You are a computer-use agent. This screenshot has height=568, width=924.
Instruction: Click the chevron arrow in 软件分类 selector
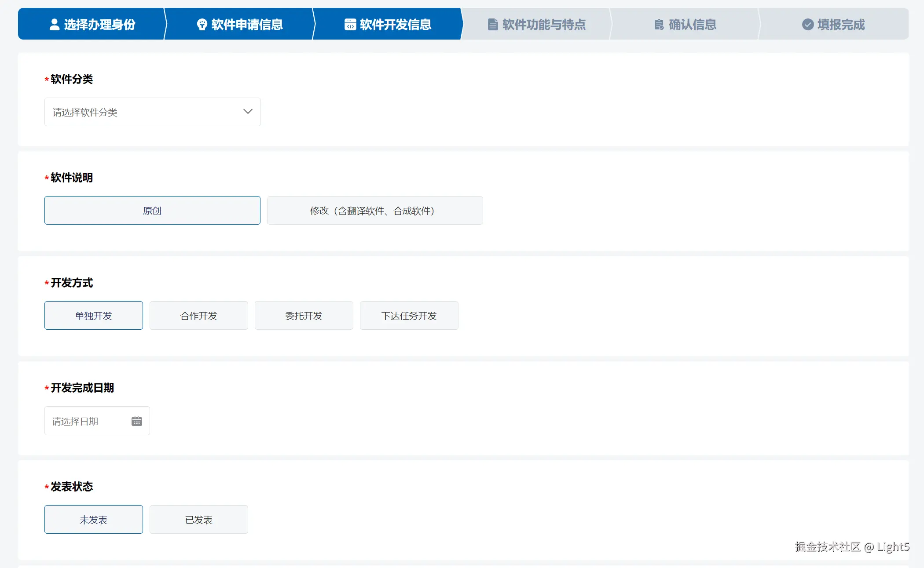[248, 112]
